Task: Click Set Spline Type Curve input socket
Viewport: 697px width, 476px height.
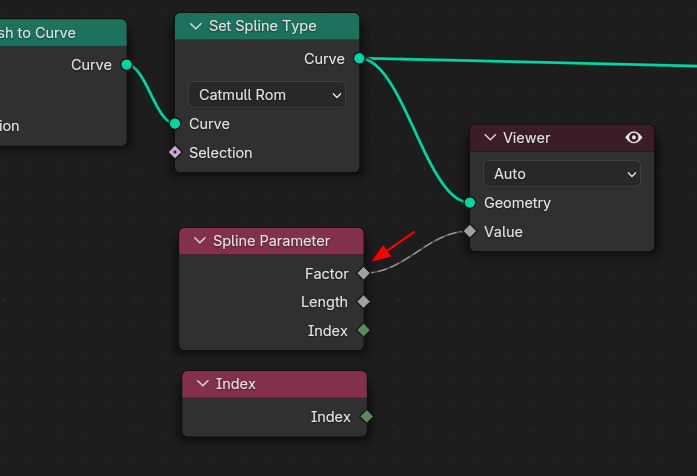Action: pyautogui.click(x=175, y=124)
